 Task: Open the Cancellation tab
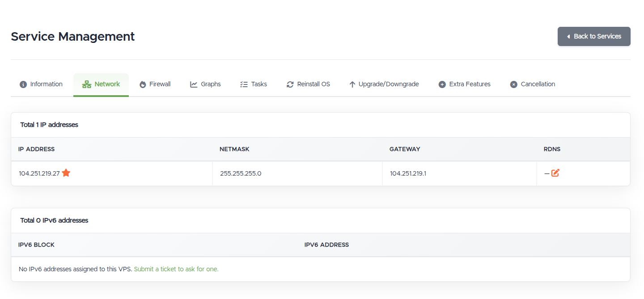(x=533, y=84)
